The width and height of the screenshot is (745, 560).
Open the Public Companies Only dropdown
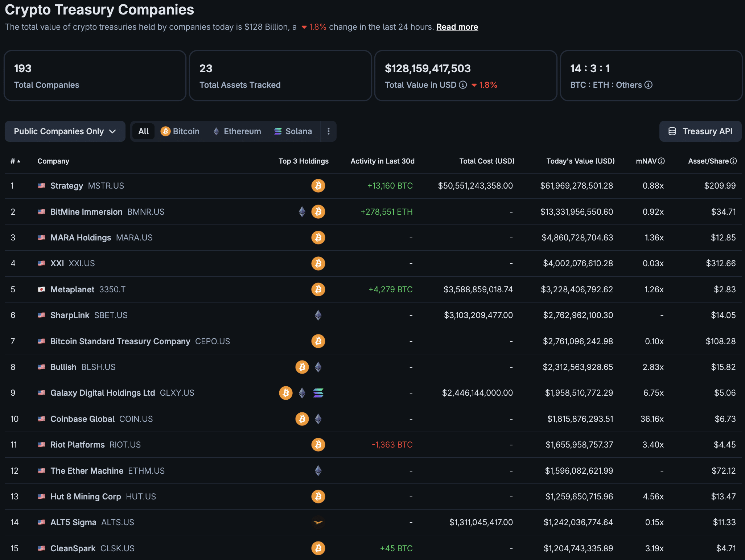(x=65, y=131)
